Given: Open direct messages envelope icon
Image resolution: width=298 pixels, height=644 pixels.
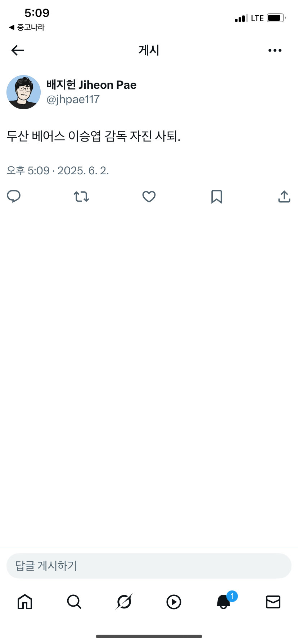Looking at the screenshot, I should 273,602.
